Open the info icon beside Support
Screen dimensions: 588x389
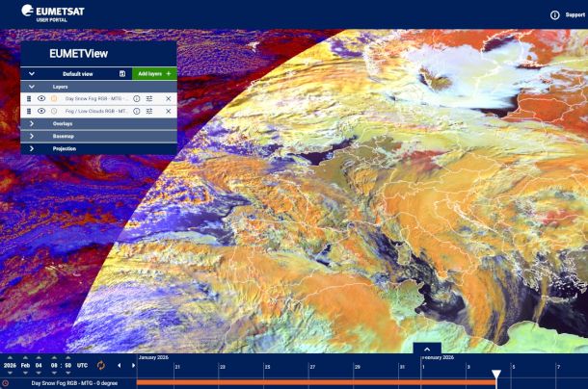pyautogui.click(x=555, y=15)
